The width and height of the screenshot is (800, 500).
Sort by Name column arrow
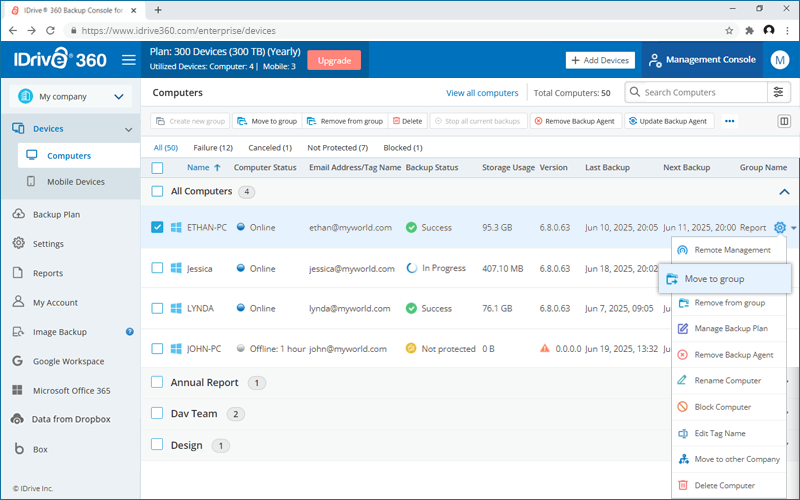(217, 167)
